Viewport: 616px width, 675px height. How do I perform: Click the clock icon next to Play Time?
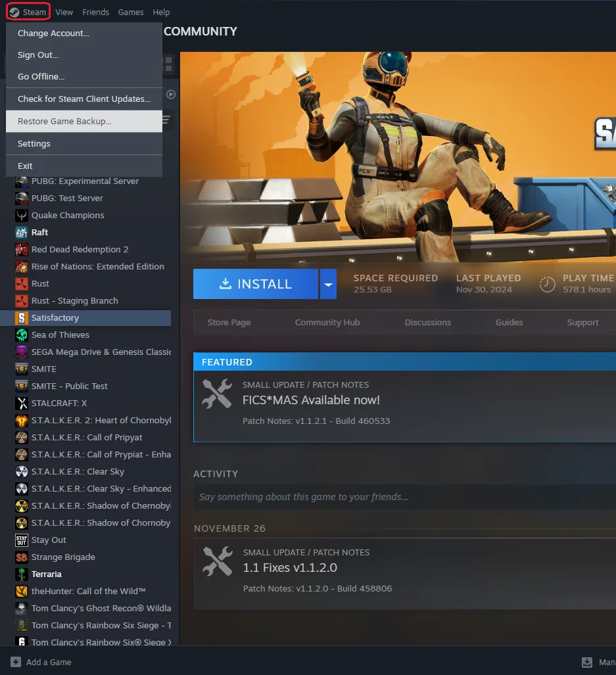pos(547,284)
